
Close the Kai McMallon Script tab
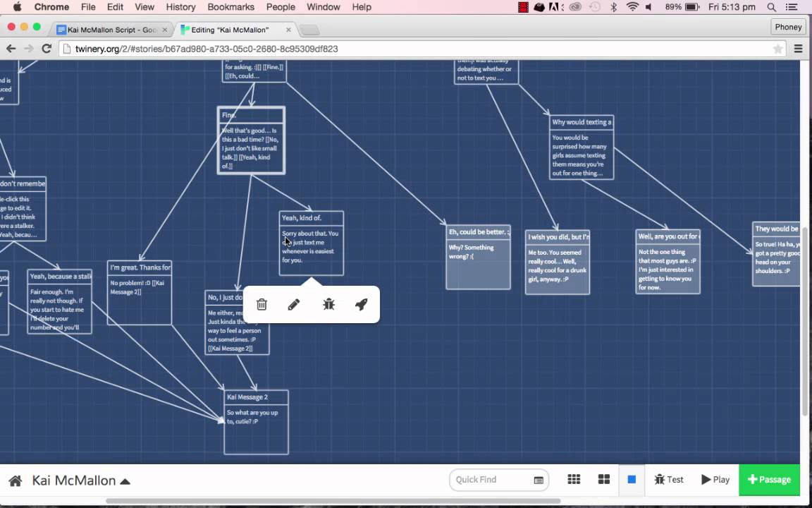[x=165, y=30]
